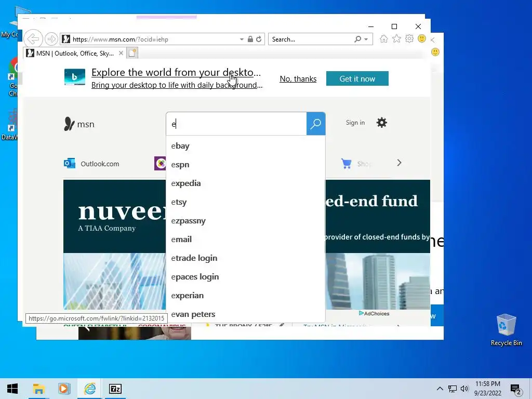Choose the 'epaces login' suggestion
This screenshot has height=399, width=532.
(246, 277)
